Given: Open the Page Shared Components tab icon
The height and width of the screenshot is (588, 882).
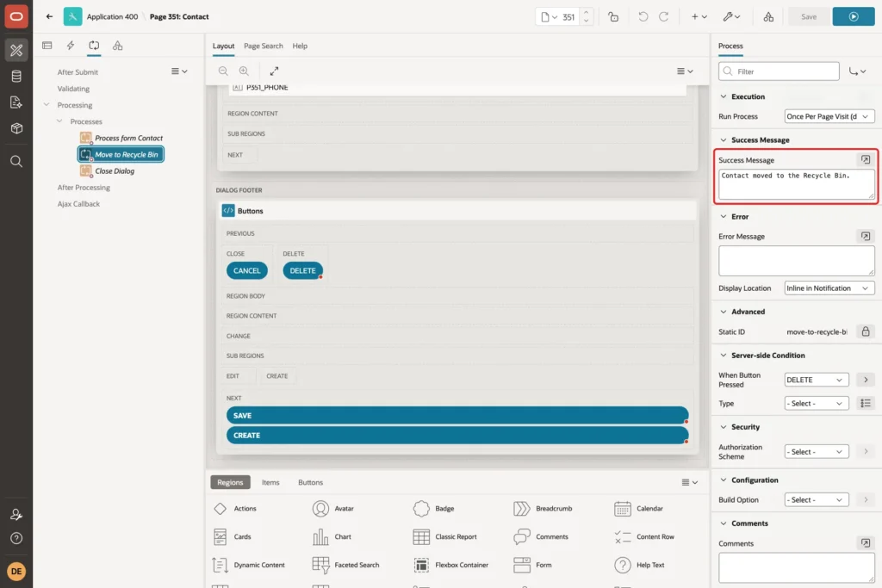Looking at the screenshot, I should 117,46.
